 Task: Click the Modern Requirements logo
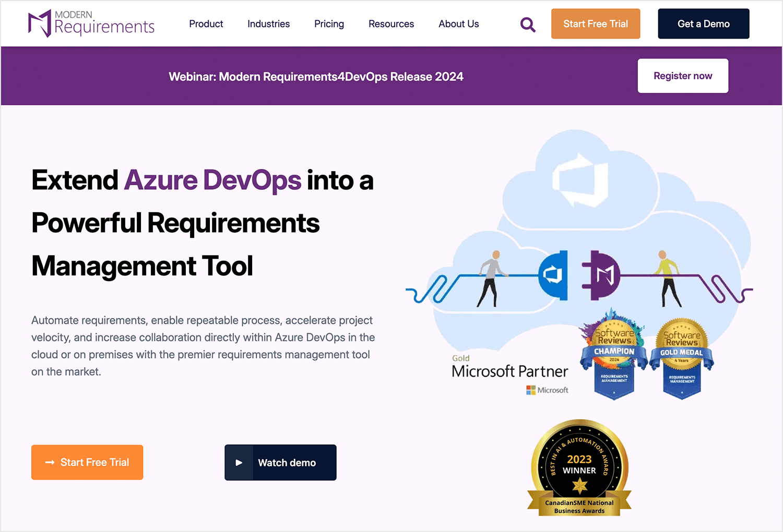pos(91,23)
